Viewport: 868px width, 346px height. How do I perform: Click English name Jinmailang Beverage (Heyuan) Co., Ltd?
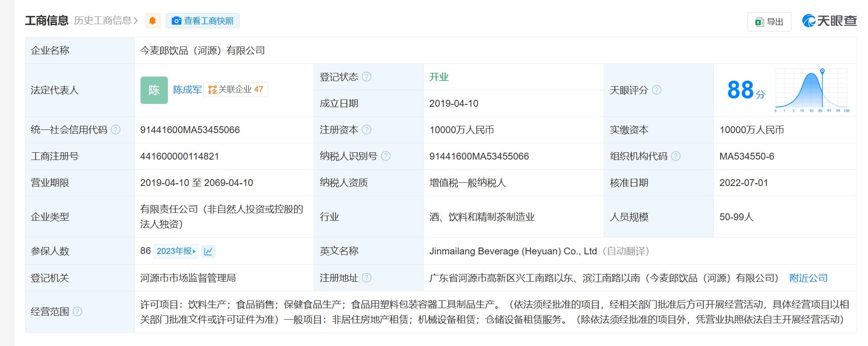click(513, 251)
